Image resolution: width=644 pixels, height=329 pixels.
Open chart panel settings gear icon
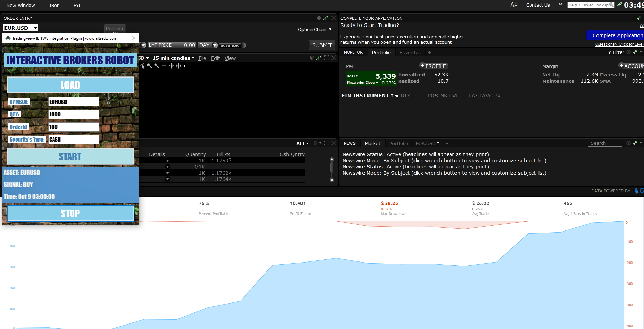click(x=312, y=58)
